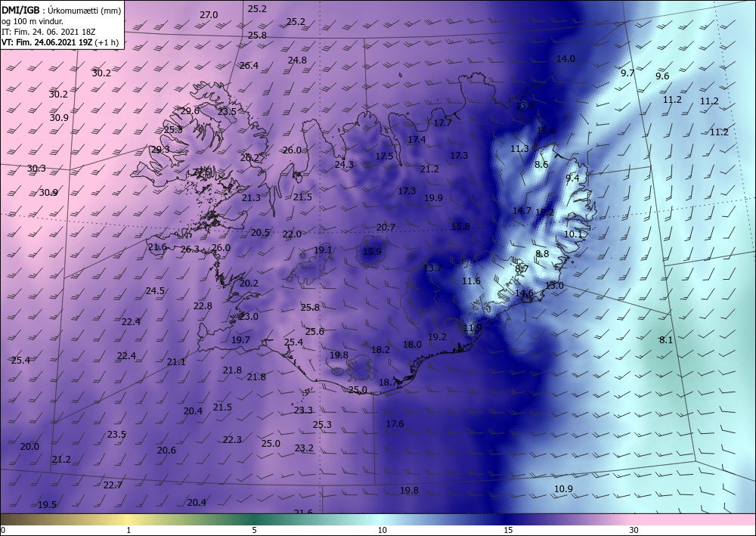Click the '30' tick label on color scale
756x536 pixels.
point(634,530)
